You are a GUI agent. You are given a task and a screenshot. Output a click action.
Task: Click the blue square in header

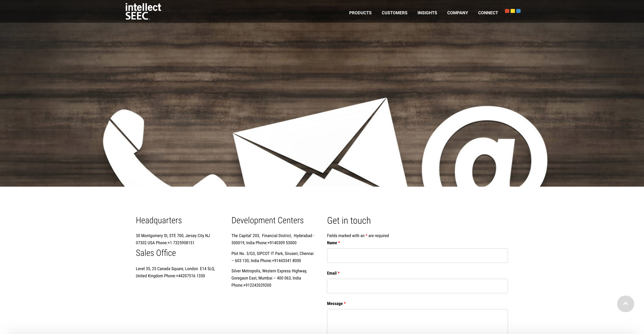pyautogui.click(x=518, y=11)
